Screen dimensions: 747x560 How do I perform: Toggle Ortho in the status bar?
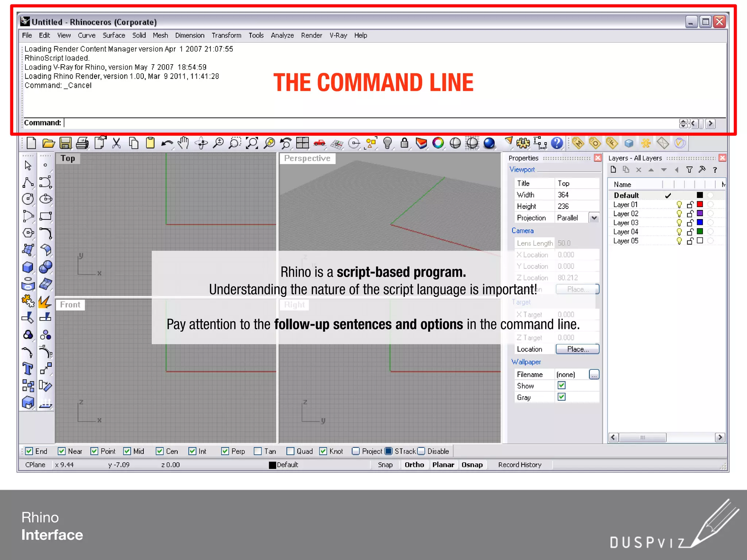[x=414, y=464]
